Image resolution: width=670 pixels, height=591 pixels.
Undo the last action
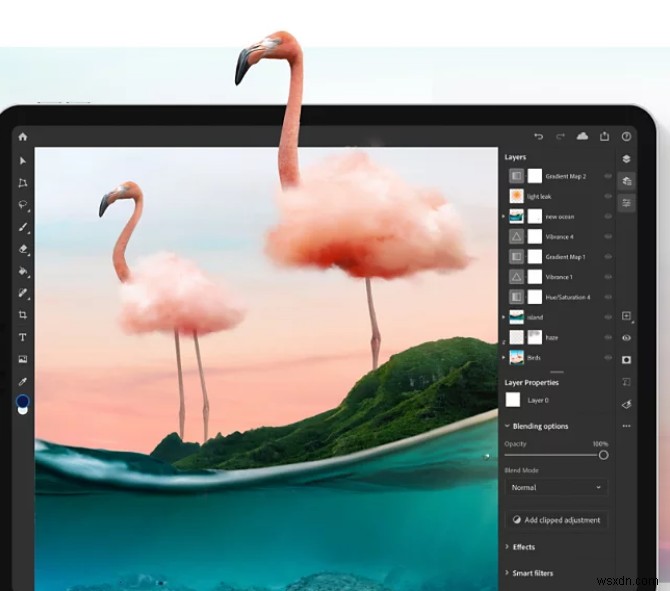(x=538, y=136)
